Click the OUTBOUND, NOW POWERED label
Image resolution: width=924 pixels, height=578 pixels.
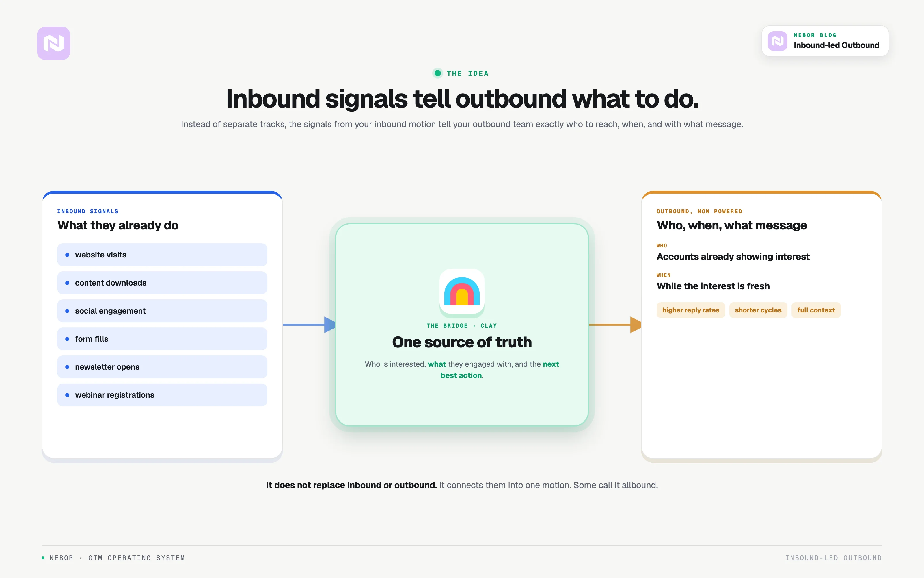pyautogui.click(x=699, y=211)
